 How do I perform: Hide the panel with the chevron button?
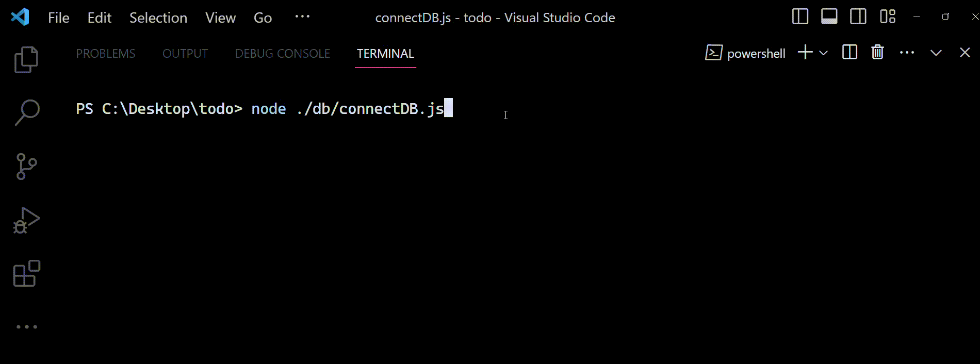[936, 52]
